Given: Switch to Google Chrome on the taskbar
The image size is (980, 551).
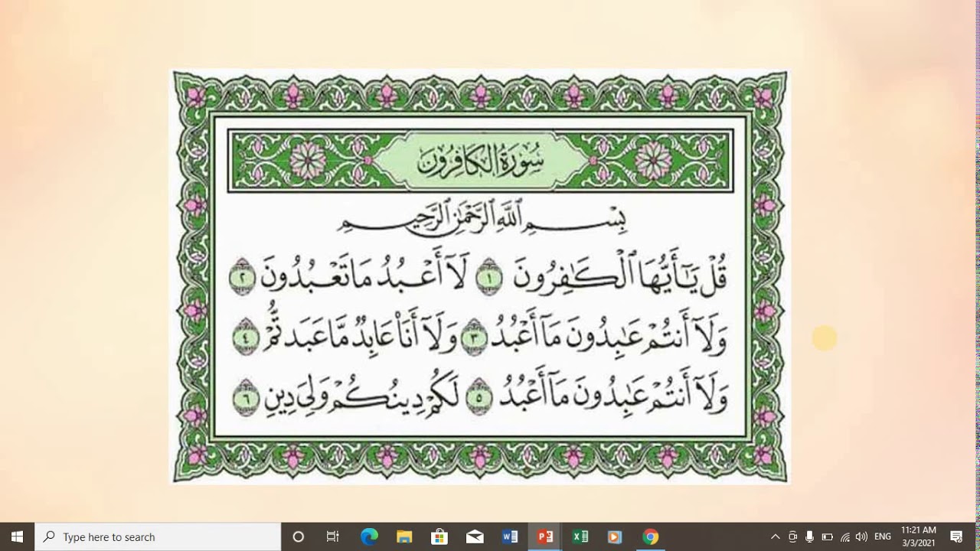Looking at the screenshot, I should 650,536.
